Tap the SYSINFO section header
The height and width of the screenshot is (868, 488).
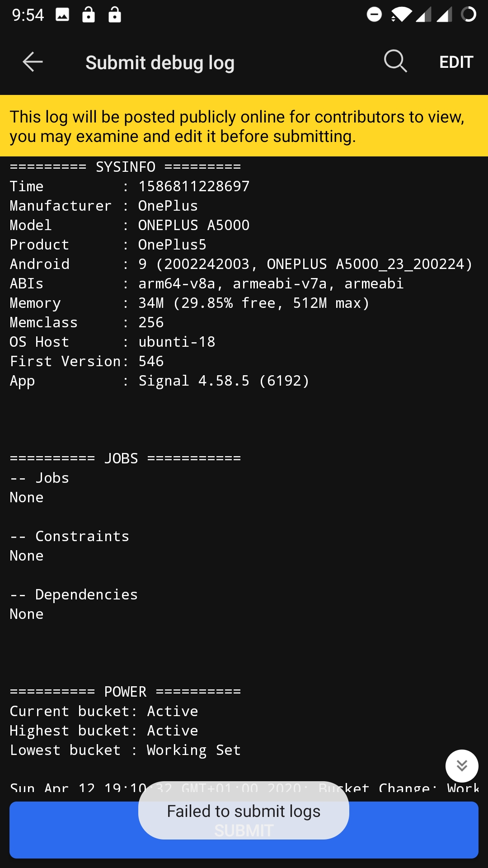coord(125,167)
